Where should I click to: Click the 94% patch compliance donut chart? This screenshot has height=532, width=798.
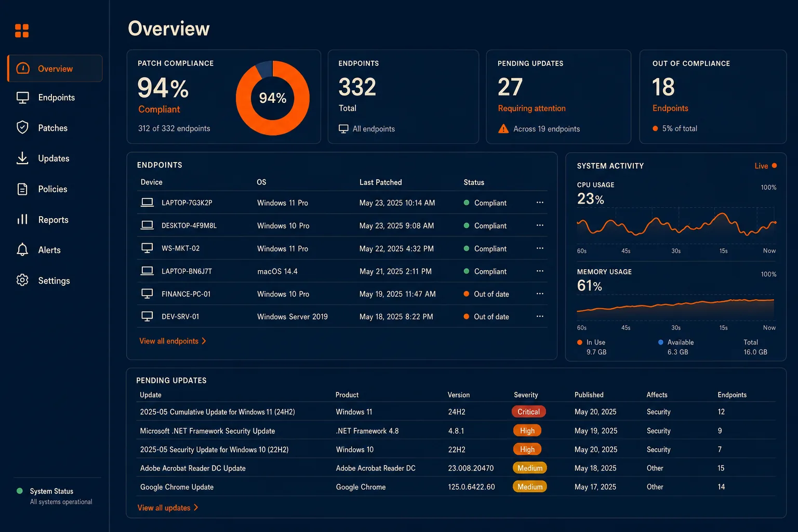(x=273, y=98)
